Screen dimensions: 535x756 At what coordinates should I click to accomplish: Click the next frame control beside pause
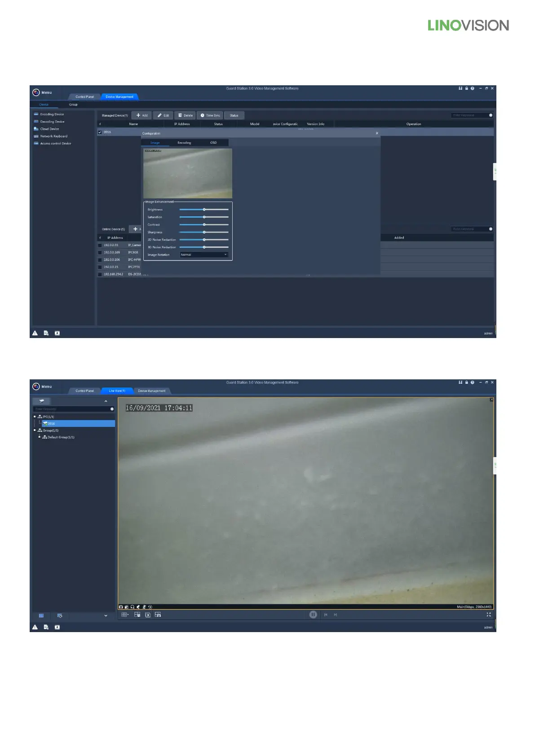(x=336, y=615)
